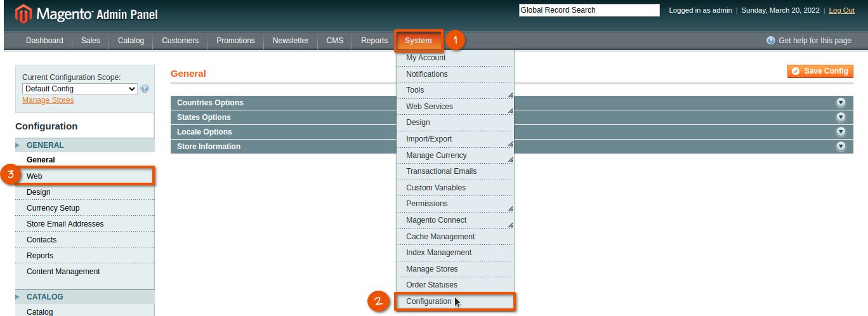Select Currency Setup sidebar item
Viewport: 868px width, 316px height.
[84, 208]
